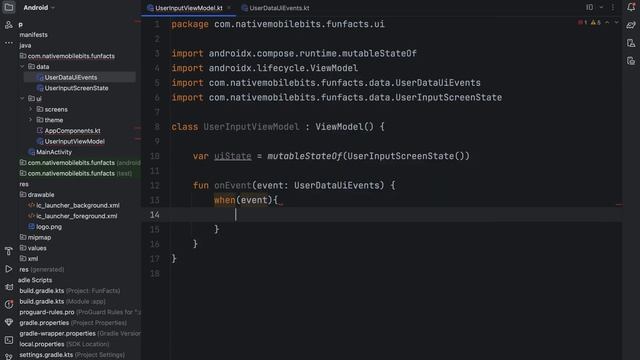Open the Gradle tool window icon
640x360 pixels.
631,25
